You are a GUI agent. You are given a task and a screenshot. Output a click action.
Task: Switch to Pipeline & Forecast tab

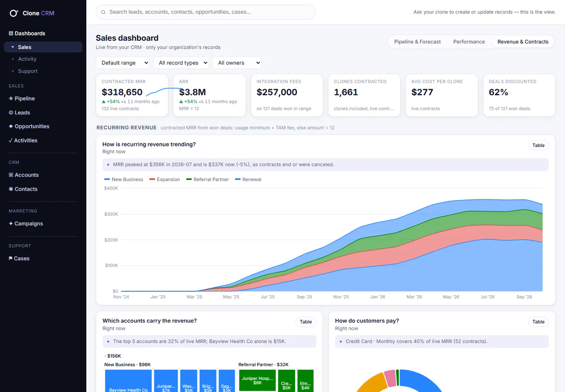pos(417,42)
